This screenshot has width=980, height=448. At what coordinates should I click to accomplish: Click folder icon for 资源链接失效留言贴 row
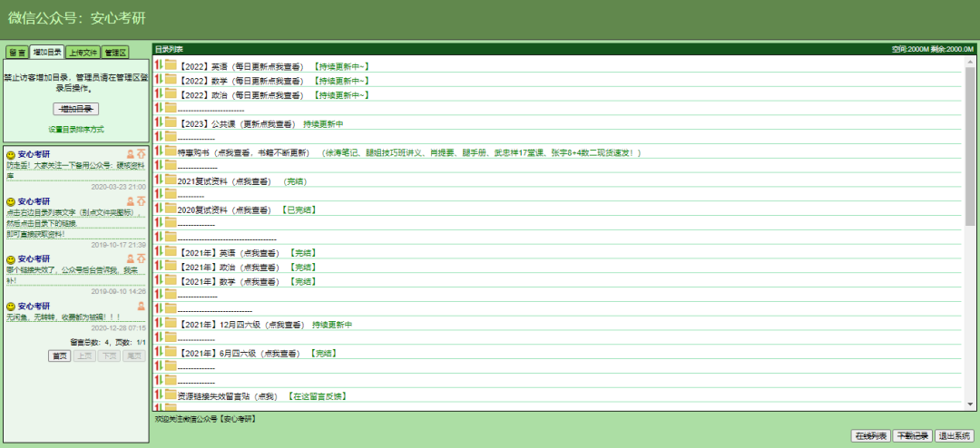tap(171, 394)
